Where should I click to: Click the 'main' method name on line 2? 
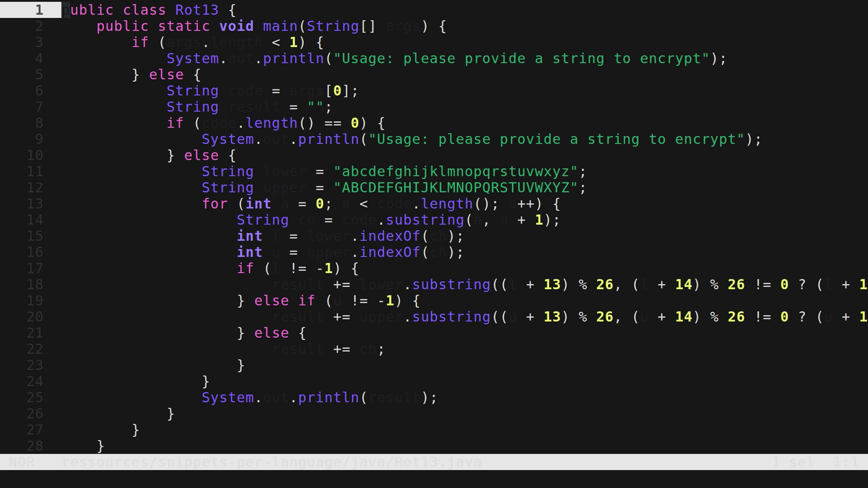(280, 26)
